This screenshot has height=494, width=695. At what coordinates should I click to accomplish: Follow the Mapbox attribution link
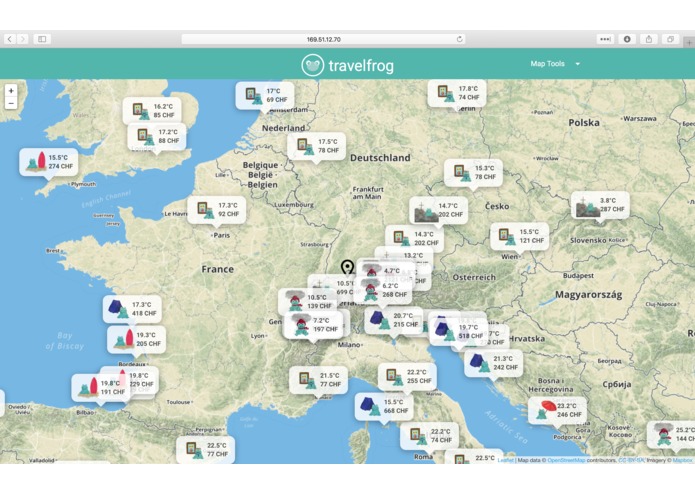point(683,460)
